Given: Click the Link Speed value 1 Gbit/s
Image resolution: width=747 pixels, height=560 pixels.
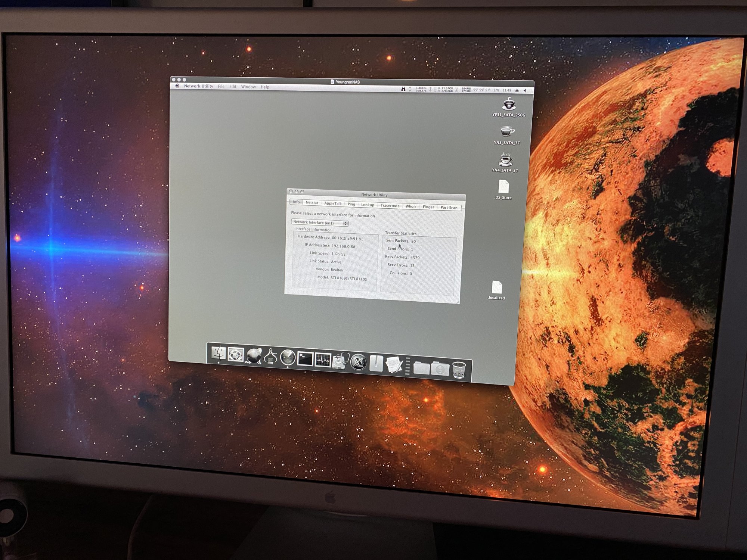Looking at the screenshot, I should (338, 254).
